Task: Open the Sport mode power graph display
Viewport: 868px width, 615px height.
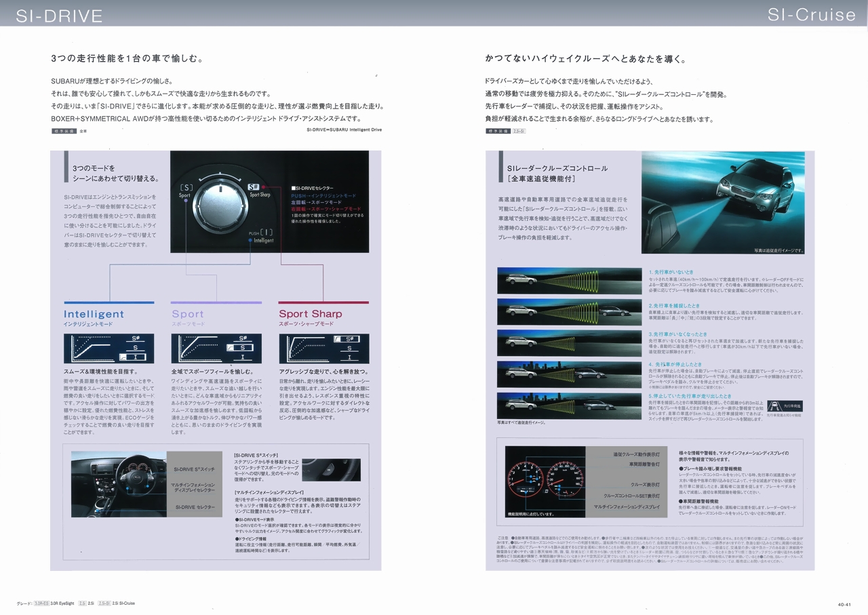Action: pyautogui.click(x=216, y=349)
